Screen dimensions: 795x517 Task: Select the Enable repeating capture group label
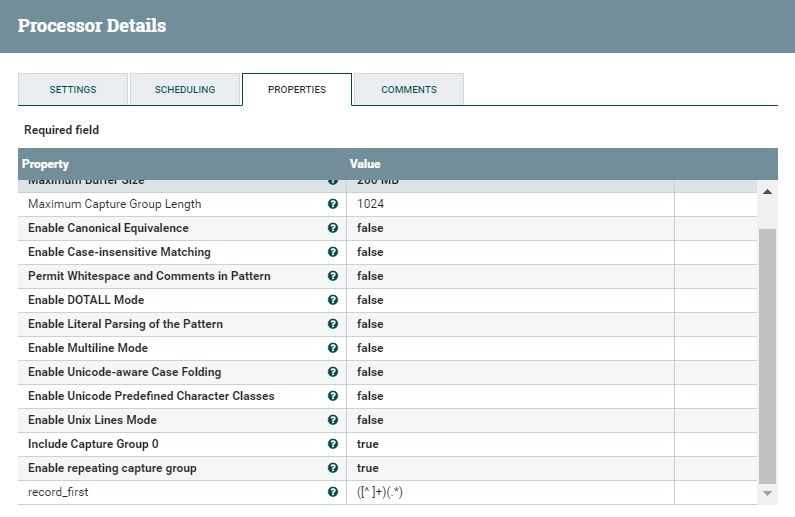[112, 468]
